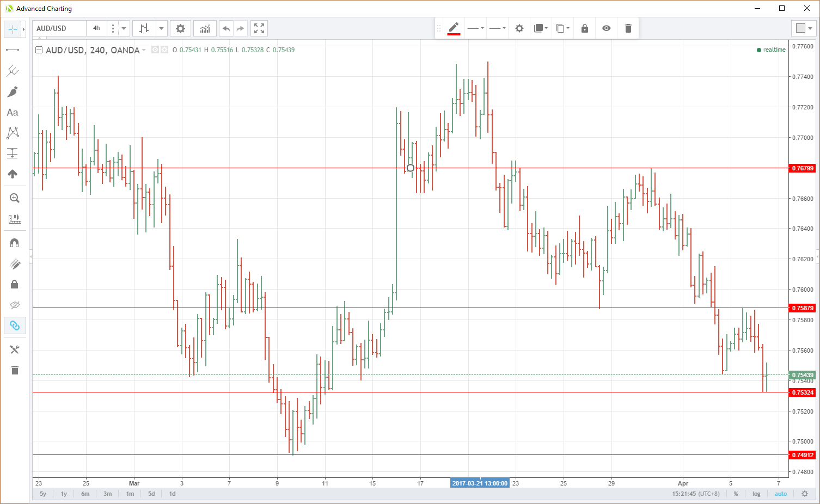Set the range to 1y

[x=64, y=494]
